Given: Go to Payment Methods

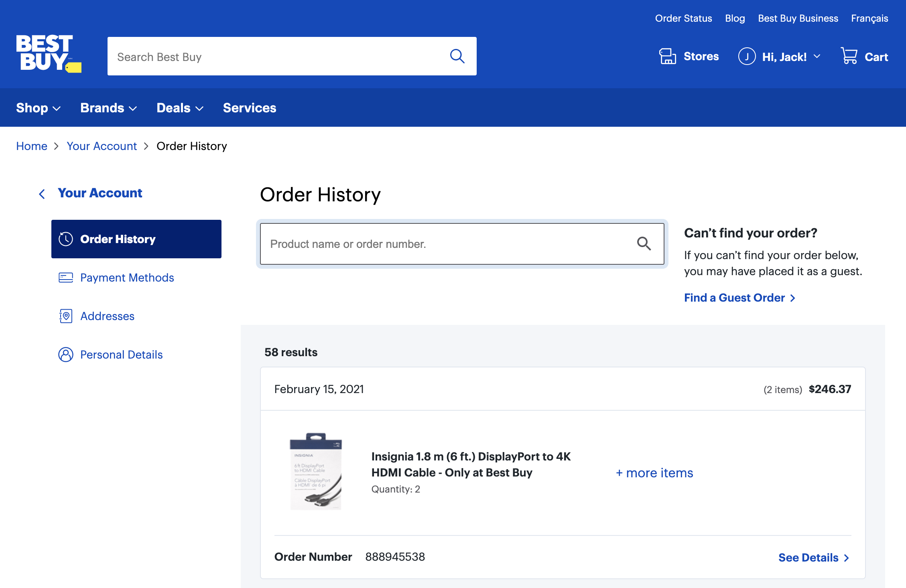Looking at the screenshot, I should [x=127, y=278].
